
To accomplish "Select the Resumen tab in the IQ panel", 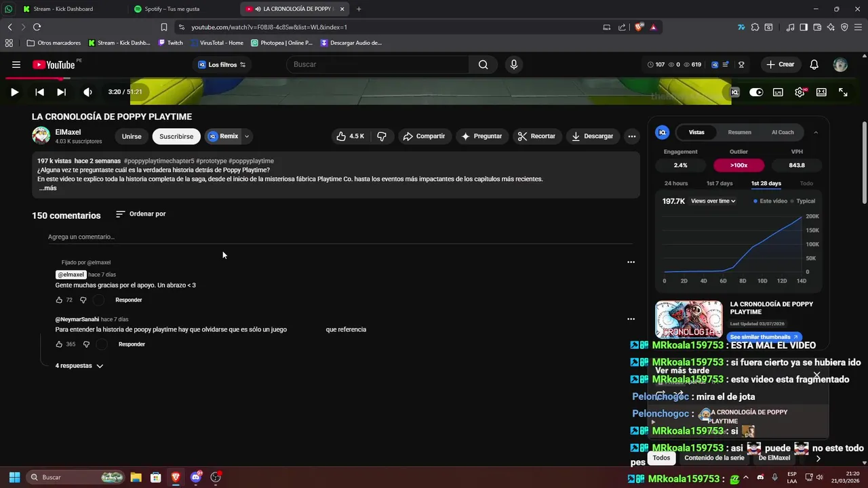I will [x=739, y=132].
